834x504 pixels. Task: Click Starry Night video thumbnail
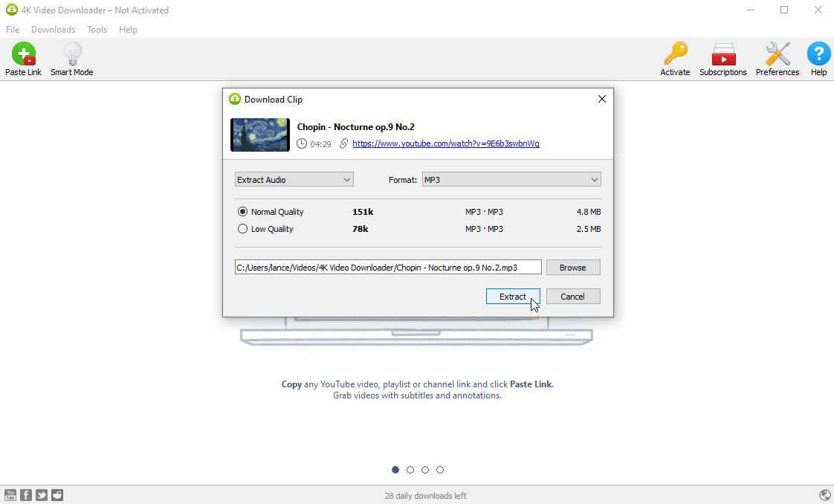point(260,135)
